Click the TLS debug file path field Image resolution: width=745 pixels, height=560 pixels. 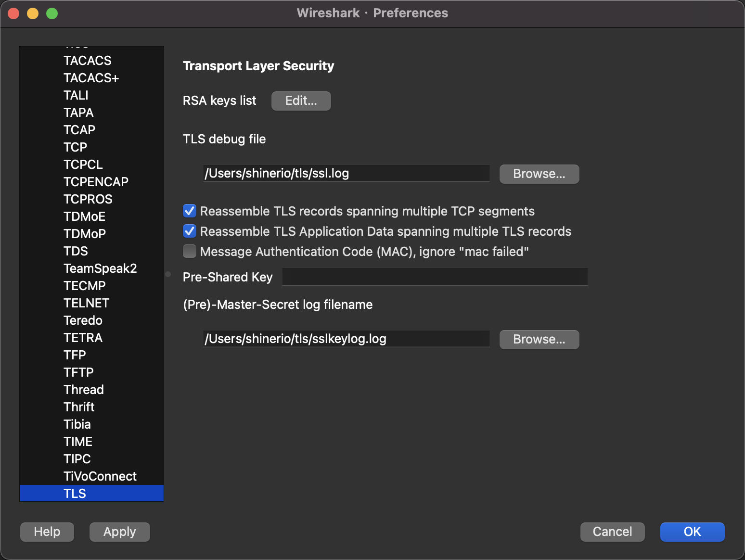(346, 174)
